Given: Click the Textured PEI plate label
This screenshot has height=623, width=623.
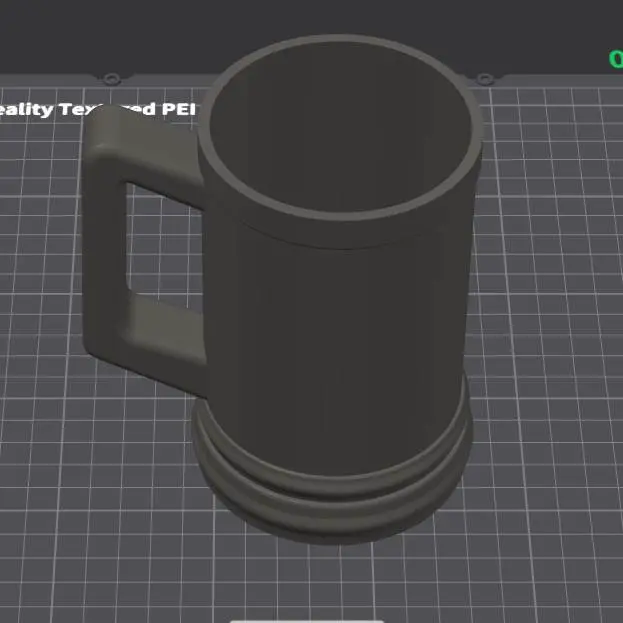Looking at the screenshot, I should pyautogui.click(x=97, y=109).
